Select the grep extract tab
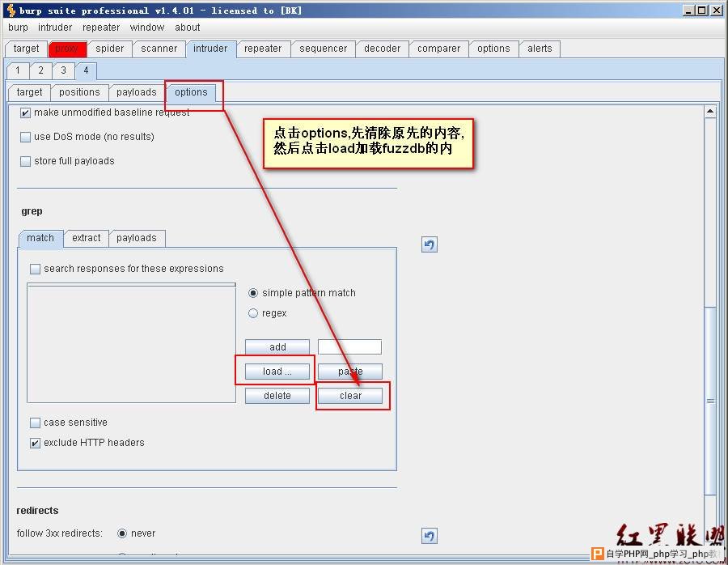 (x=87, y=238)
